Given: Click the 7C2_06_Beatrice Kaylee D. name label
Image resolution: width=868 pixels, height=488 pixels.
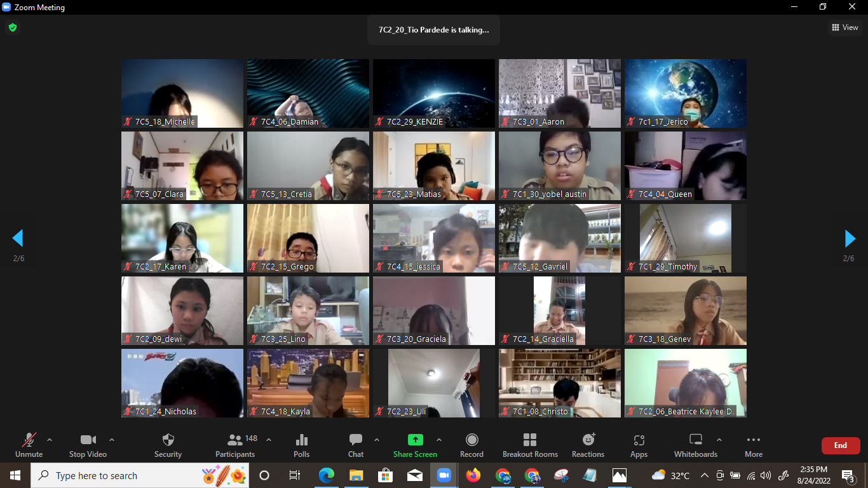Looking at the screenshot, I should tap(686, 411).
